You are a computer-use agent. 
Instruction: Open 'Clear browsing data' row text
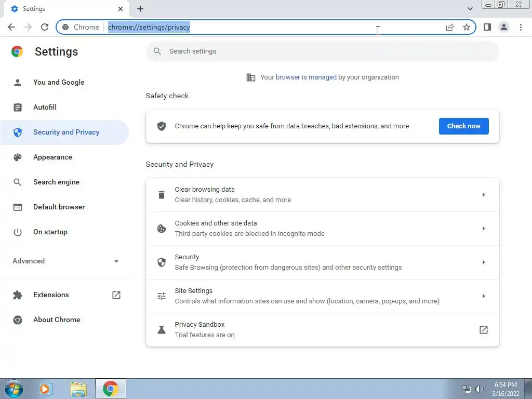[x=205, y=190]
